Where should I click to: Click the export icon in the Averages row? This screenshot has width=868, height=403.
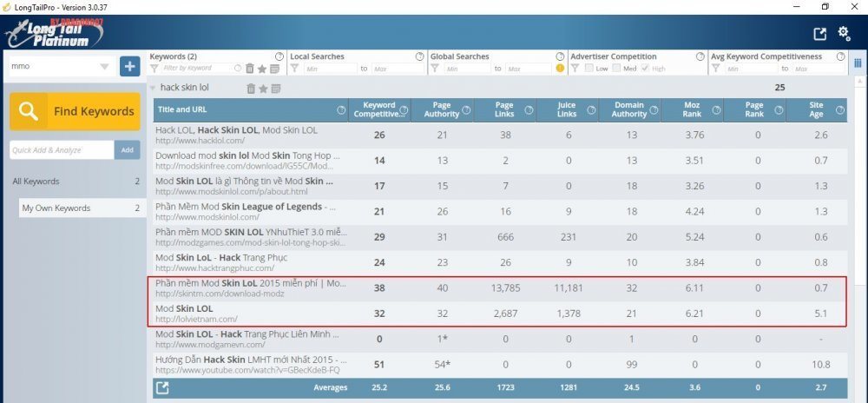pos(161,387)
